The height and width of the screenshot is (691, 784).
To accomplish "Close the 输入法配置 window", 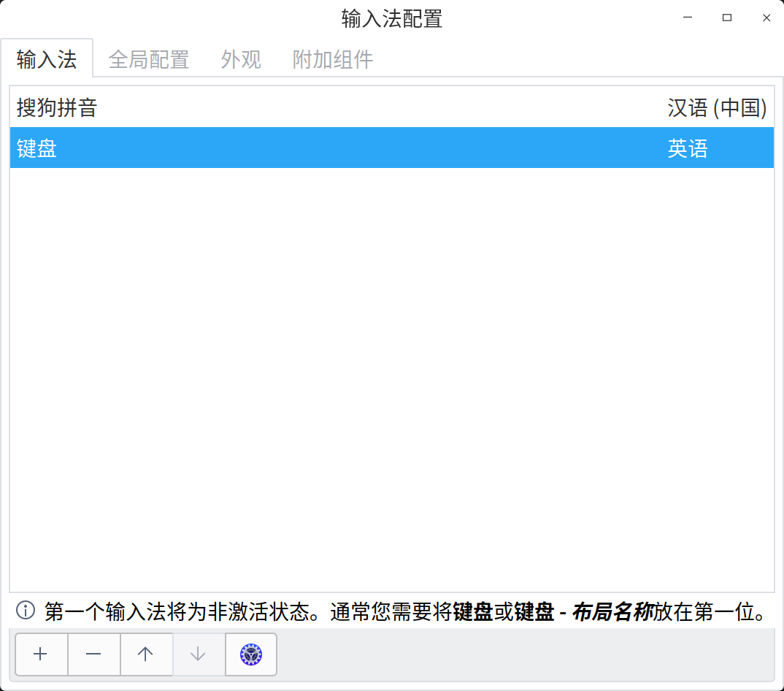I will coord(766,18).
